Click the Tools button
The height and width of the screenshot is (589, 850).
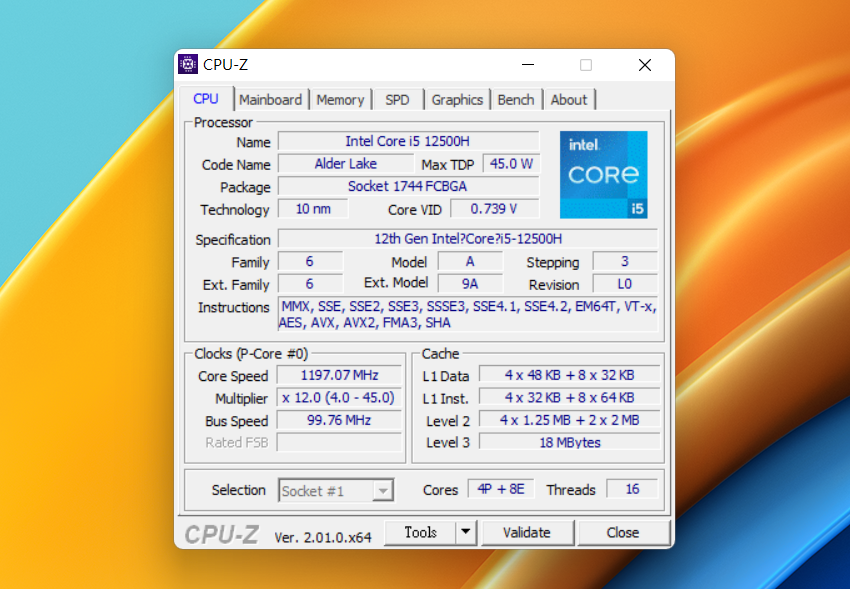(420, 533)
